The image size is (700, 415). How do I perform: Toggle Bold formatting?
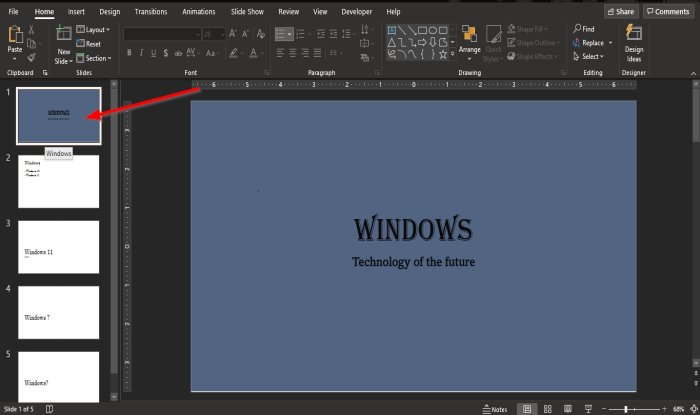pos(129,52)
